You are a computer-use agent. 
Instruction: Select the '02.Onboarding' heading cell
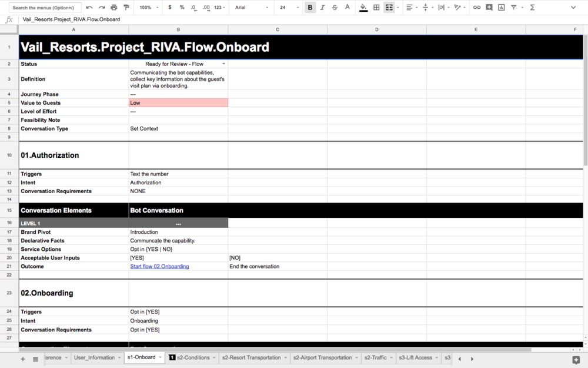(x=73, y=293)
